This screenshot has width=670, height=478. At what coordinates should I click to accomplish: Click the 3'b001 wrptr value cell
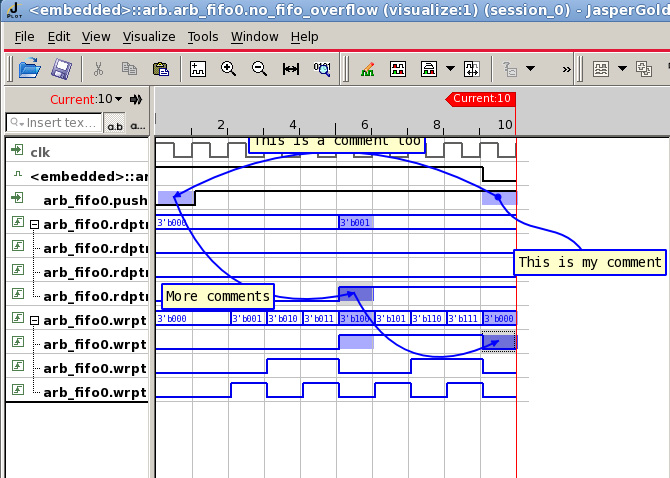(249, 319)
